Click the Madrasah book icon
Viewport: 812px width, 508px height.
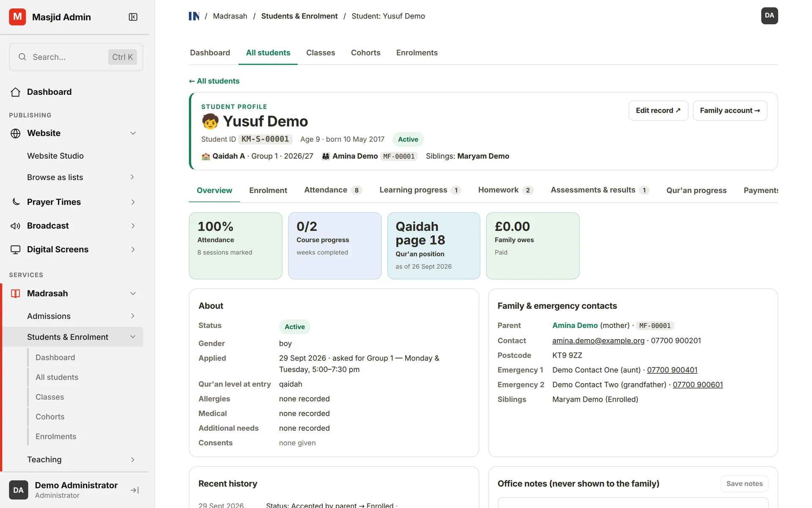coord(16,293)
